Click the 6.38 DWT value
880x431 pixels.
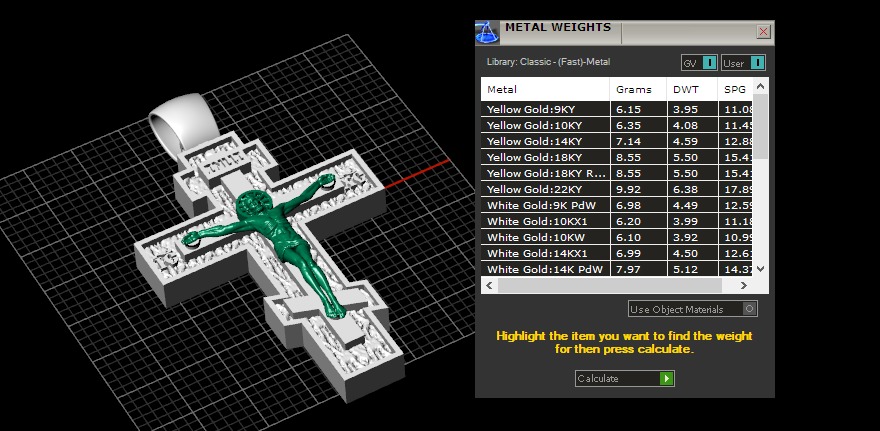click(x=685, y=189)
